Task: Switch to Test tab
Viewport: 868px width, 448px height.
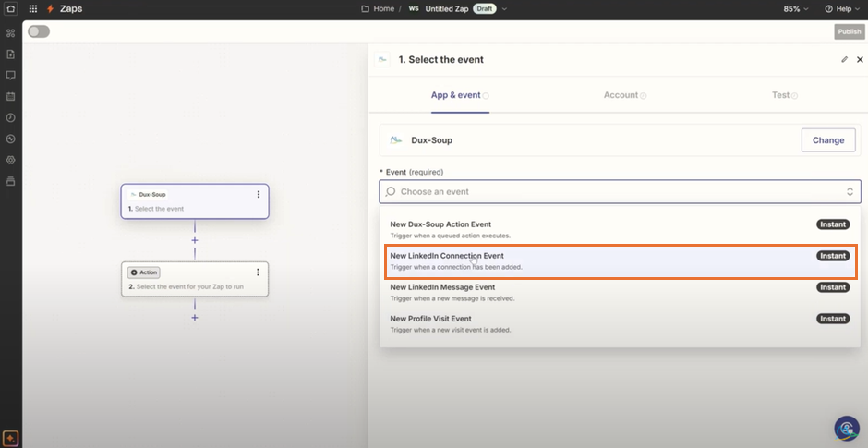Action: [784, 95]
